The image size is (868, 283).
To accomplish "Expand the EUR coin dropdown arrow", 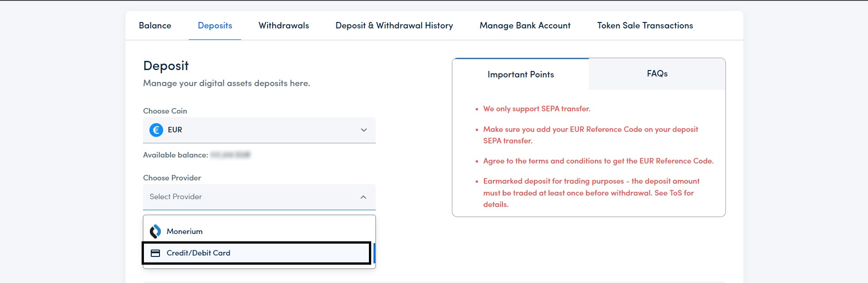I will pyautogui.click(x=363, y=130).
